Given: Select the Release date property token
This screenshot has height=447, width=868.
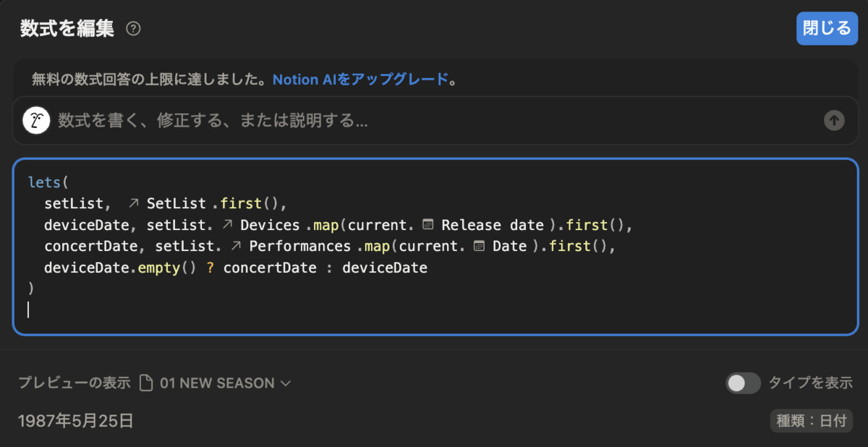Looking at the screenshot, I should click(483, 226).
